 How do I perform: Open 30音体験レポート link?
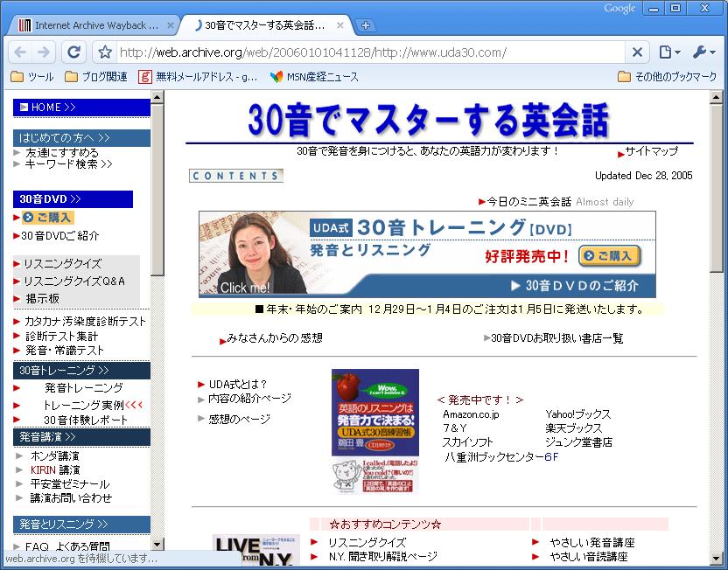tap(86, 421)
